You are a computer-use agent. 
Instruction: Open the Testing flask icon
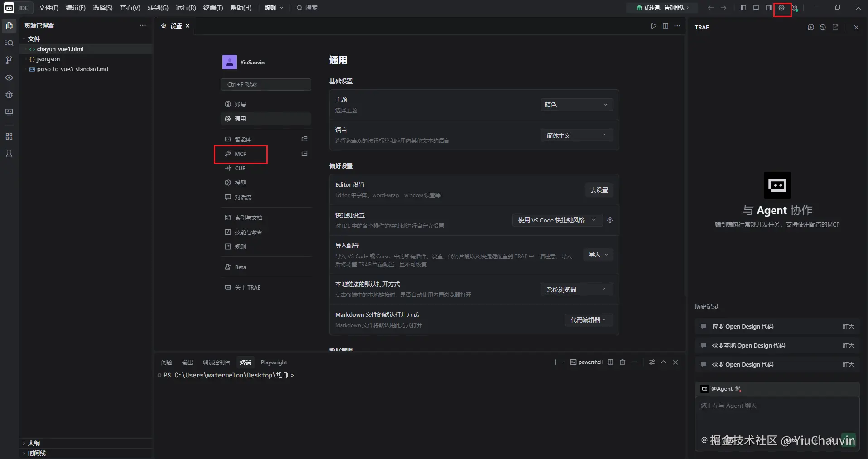point(9,154)
